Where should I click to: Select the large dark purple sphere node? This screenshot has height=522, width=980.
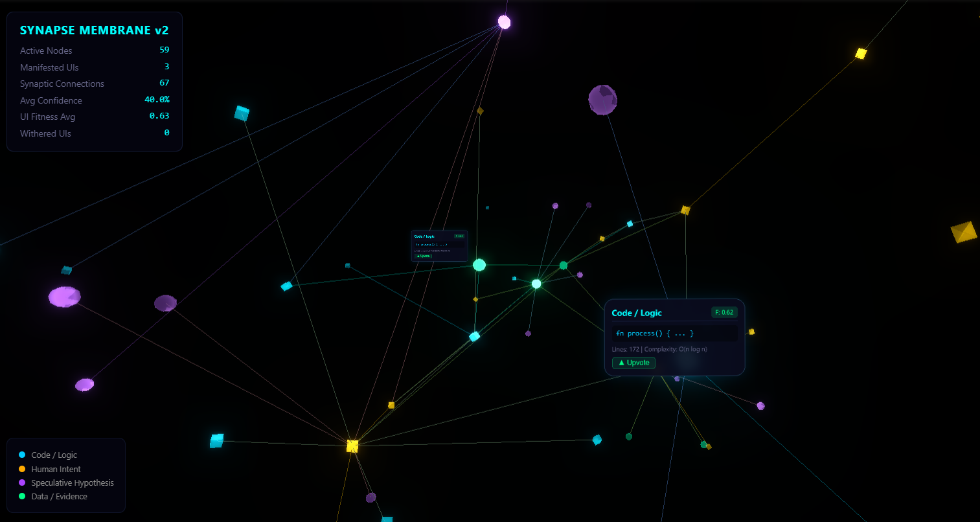click(602, 100)
